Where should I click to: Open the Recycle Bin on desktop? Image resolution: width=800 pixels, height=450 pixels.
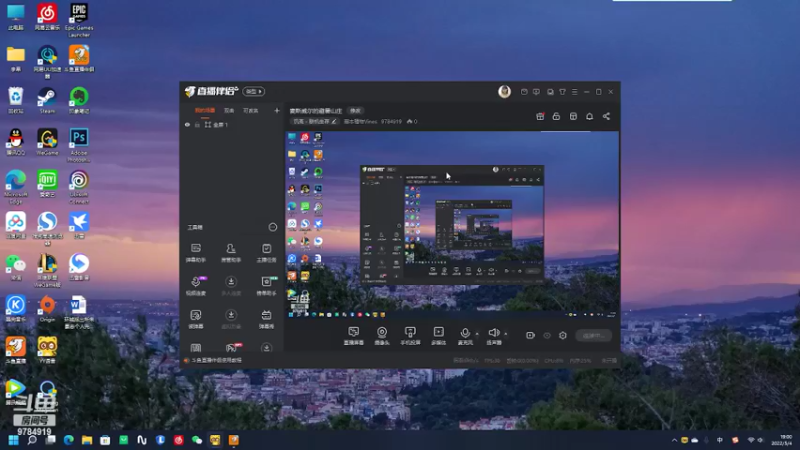coord(16,101)
